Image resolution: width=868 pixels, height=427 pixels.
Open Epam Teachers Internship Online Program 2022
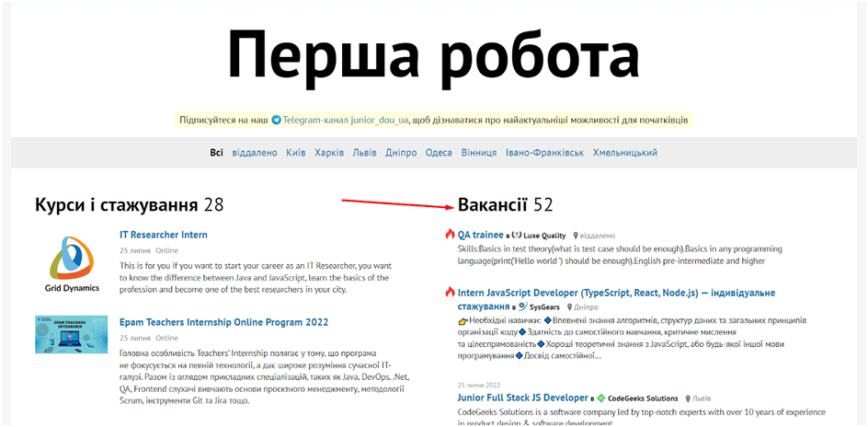223,322
